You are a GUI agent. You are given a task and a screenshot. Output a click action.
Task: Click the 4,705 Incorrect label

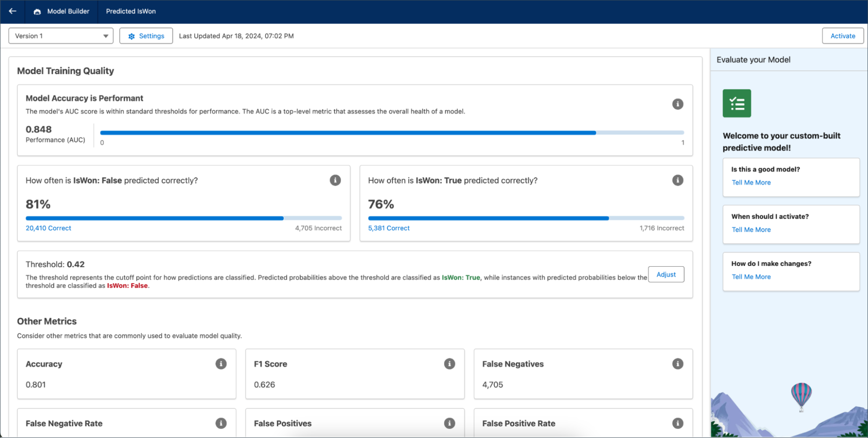318,228
